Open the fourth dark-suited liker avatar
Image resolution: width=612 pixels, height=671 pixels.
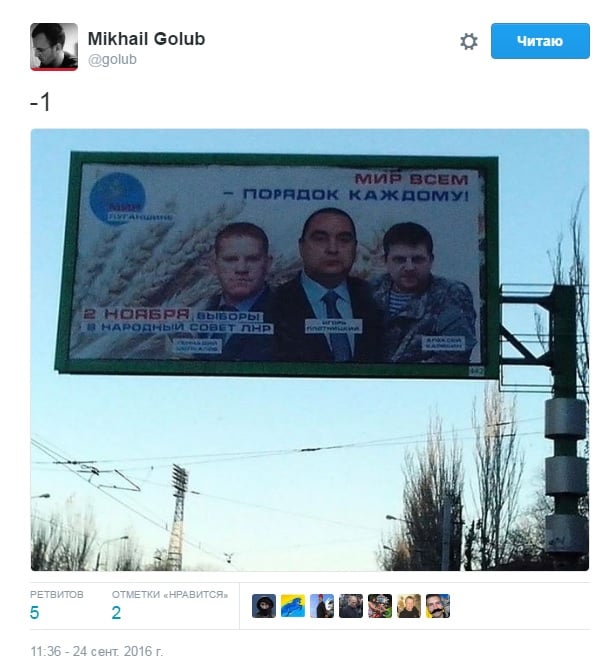click(x=351, y=606)
